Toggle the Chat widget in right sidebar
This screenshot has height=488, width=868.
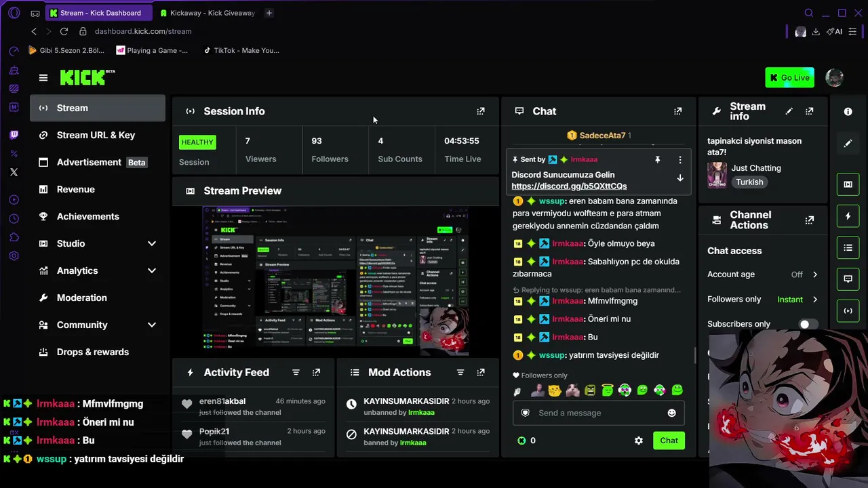[848, 279]
